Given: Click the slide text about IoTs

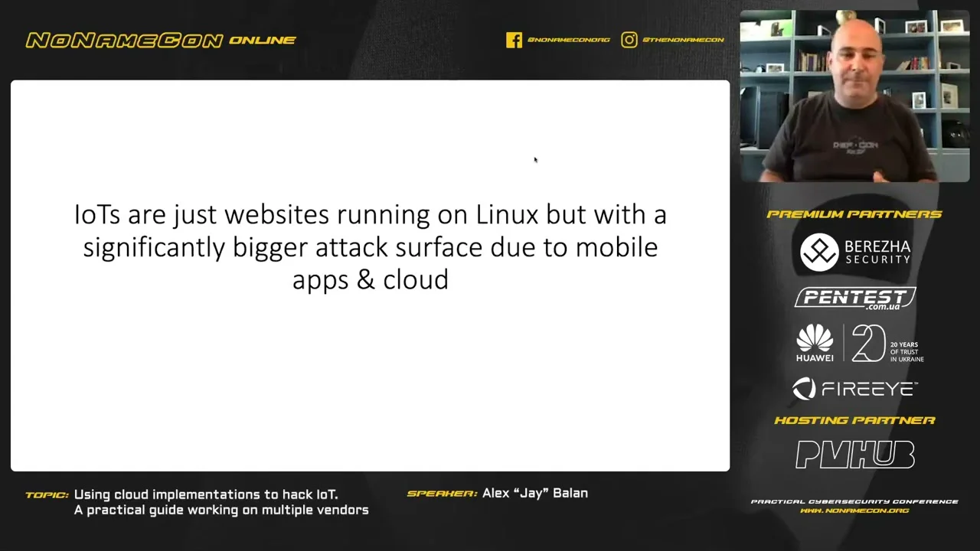Looking at the screenshot, I should tap(371, 246).
